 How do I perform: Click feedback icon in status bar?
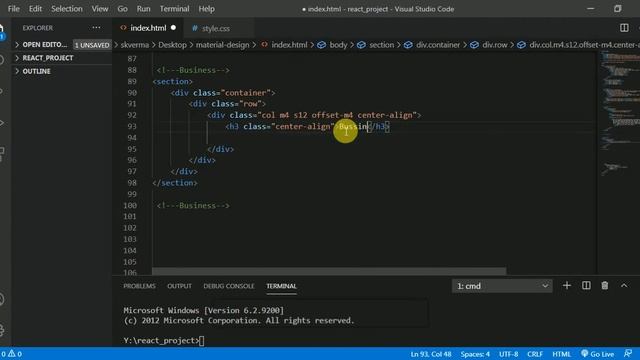(628, 354)
